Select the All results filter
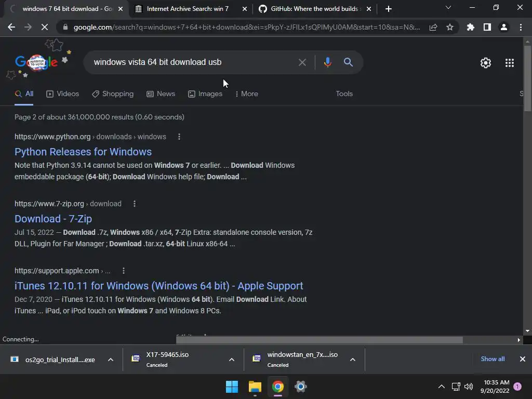 click(24, 94)
